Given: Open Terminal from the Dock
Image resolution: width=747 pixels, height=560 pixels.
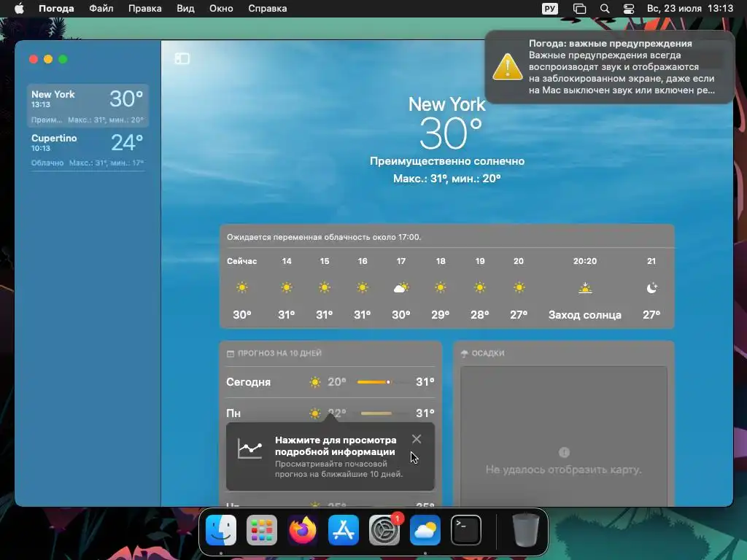Looking at the screenshot, I should [x=466, y=530].
